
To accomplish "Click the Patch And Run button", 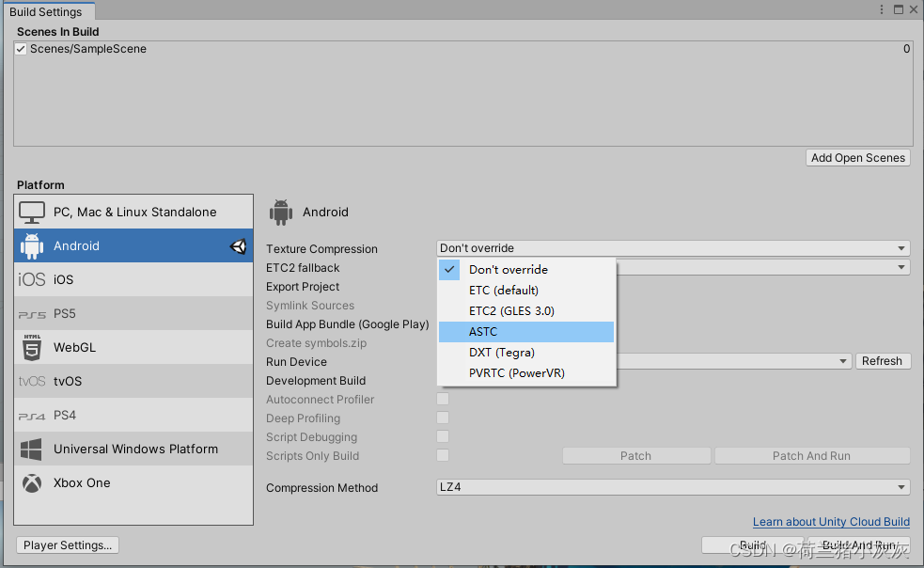I will pos(811,456).
